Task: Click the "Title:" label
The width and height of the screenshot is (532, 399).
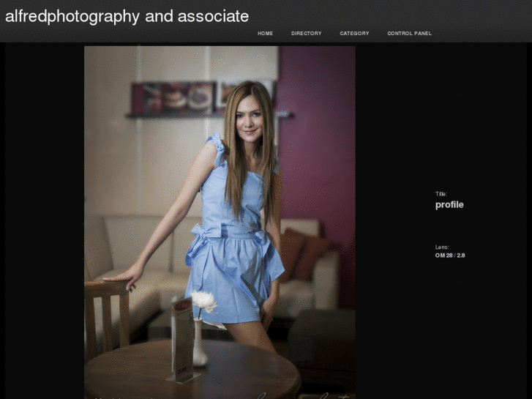Action: click(x=441, y=194)
